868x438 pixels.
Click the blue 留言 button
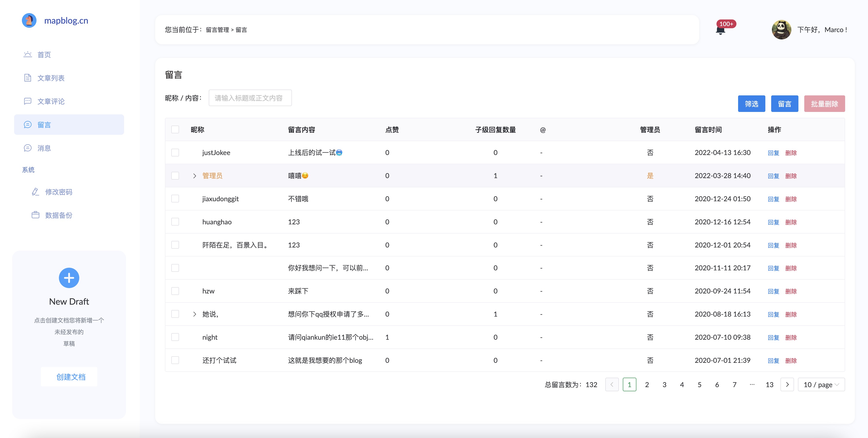(x=784, y=104)
